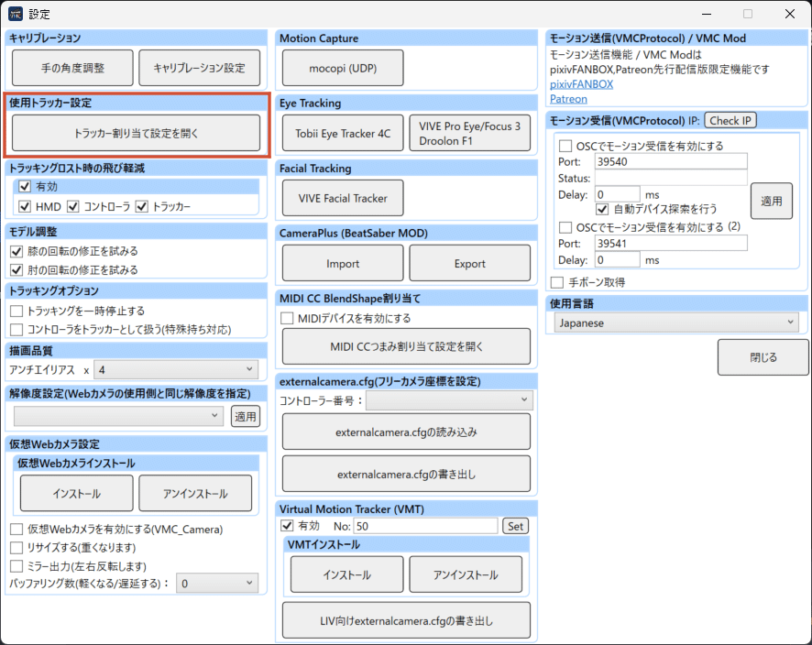Enable トラッキングを一時停止する checkbox
The height and width of the screenshot is (645, 812).
click(x=16, y=311)
